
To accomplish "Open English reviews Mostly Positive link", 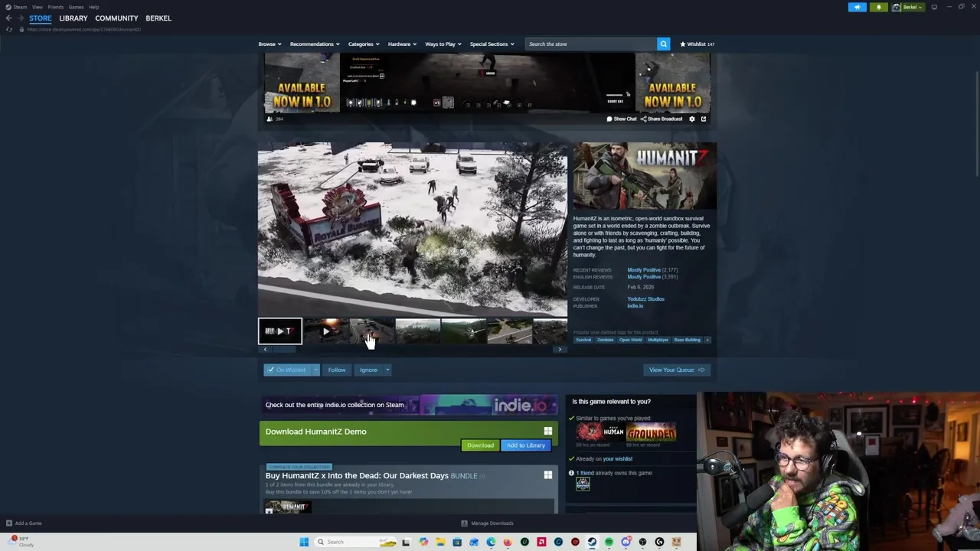I will click(644, 277).
